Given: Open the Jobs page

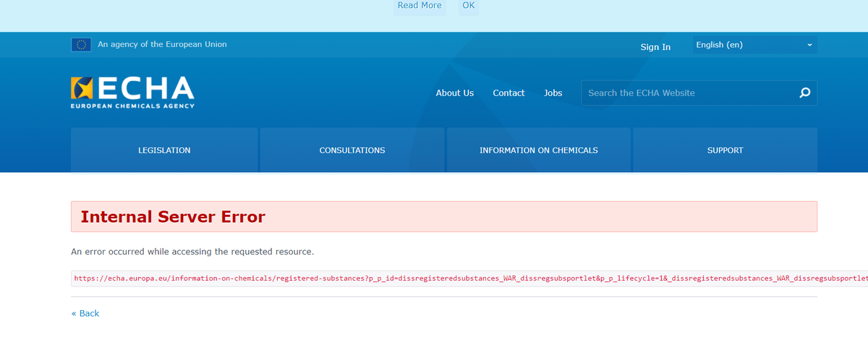Looking at the screenshot, I should (x=553, y=93).
